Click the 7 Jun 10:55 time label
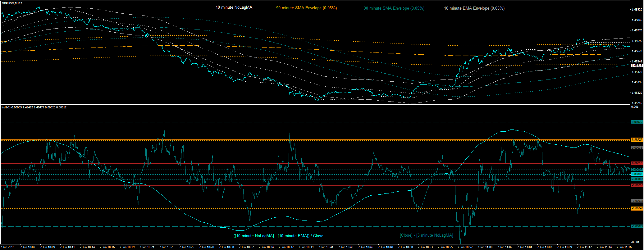This screenshot has height=250, width=644. click(445, 248)
